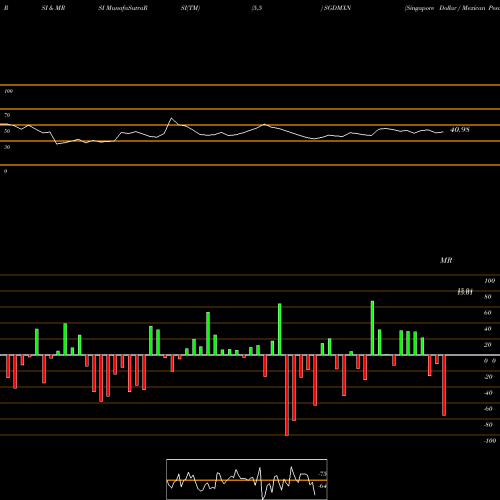This screenshot has width=500, height=500.
Task: Click the 70 level label on RSI axis
Action: (x=7, y=115)
